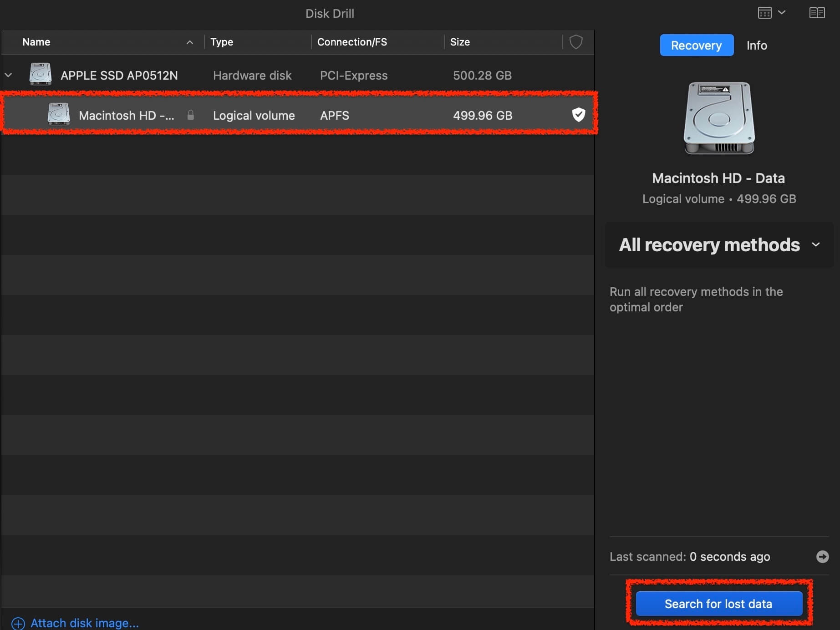The image size is (840, 630).
Task: Click the APFS file system cell
Action: coord(335,116)
